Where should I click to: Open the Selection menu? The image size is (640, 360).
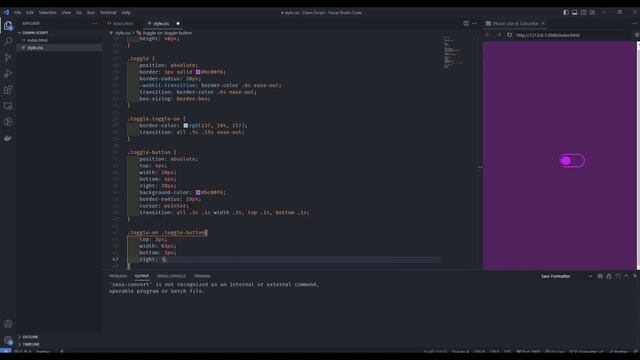click(x=47, y=12)
